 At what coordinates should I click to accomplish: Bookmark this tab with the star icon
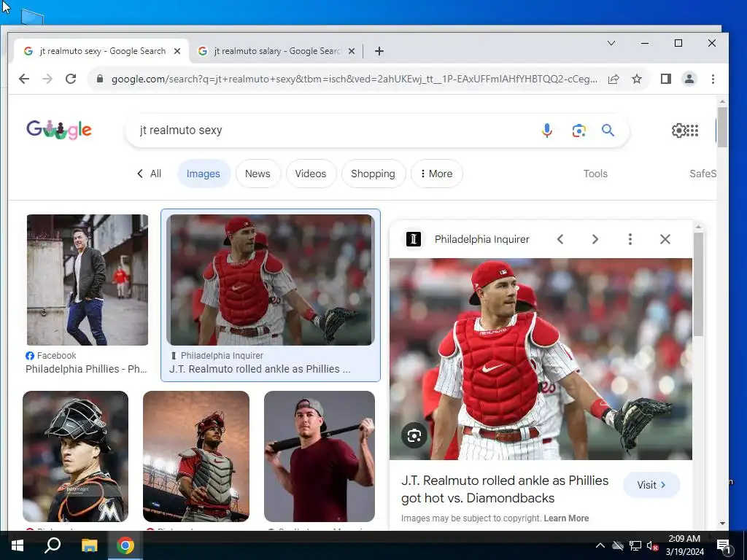636,79
